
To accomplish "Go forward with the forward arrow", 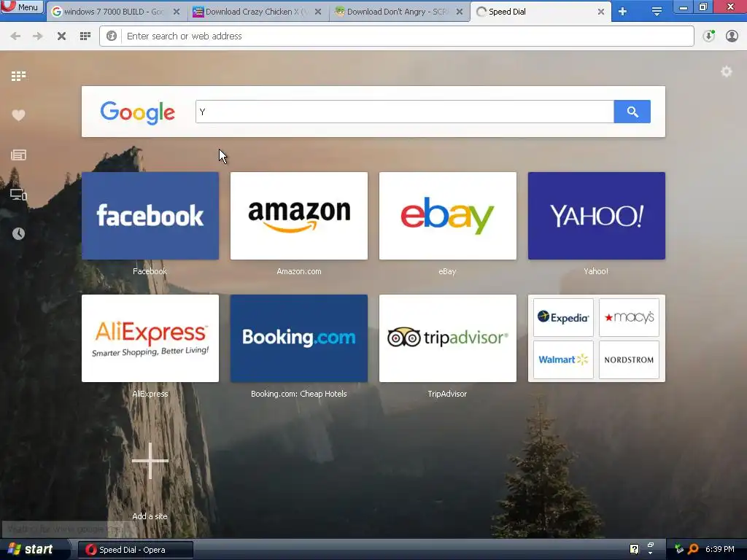I will pos(38,36).
